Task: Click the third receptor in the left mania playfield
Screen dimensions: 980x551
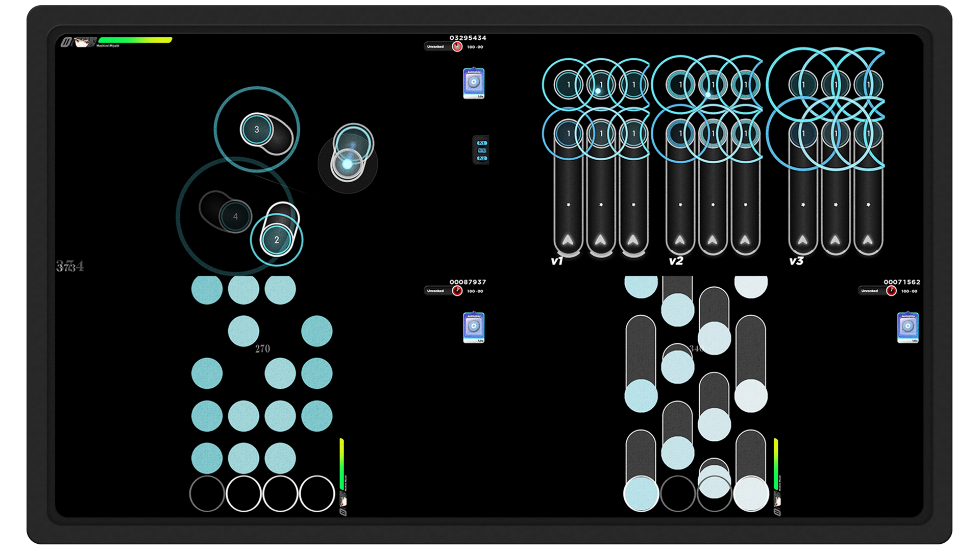Action: 280,493
